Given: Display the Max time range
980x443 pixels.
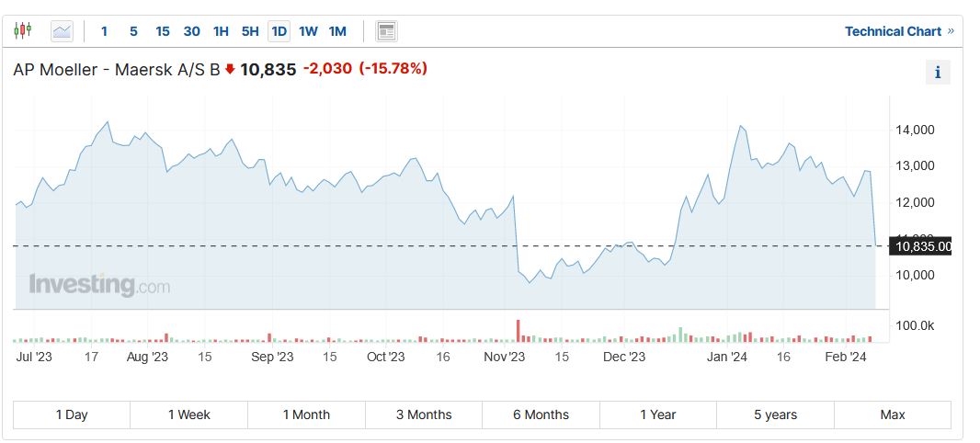Looking at the screenshot, I should click(x=892, y=415).
